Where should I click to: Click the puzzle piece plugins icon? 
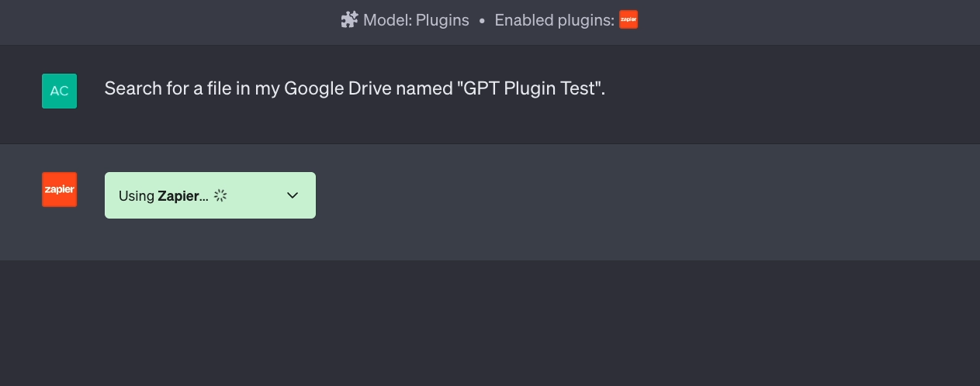[x=349, y=20]
